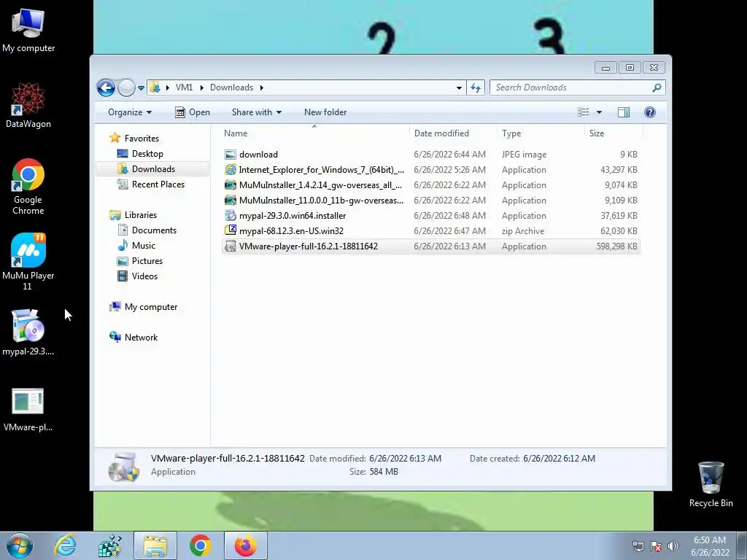Open the Music library
This screenshot has height=560, width=747.
click(x=143, y=246)
